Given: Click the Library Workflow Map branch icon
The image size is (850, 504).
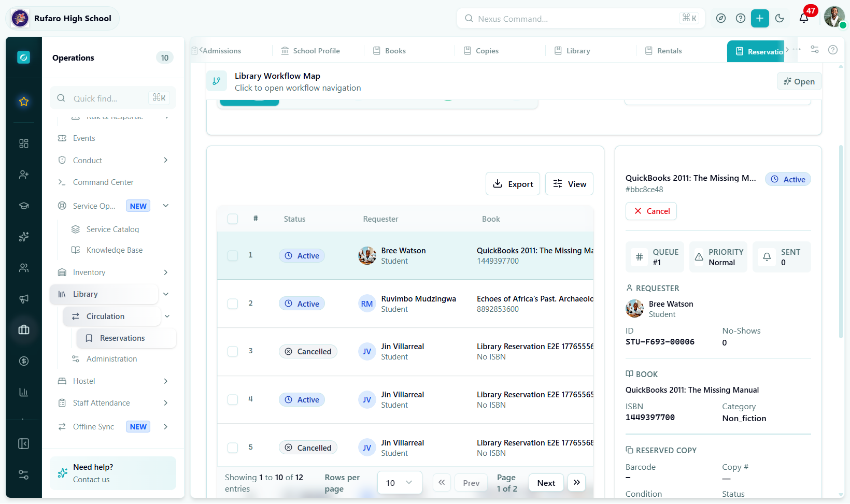Looking at the screenshot, I should pos(217,81).
